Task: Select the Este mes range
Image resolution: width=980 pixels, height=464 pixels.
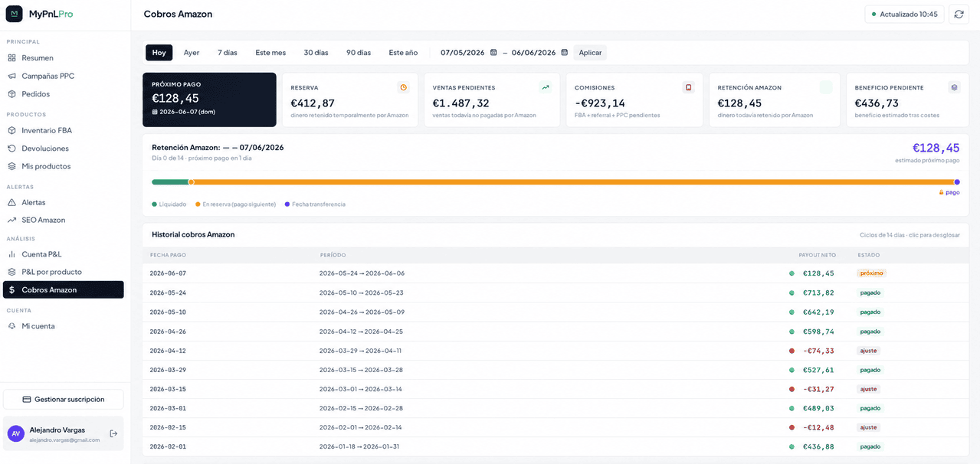Action: tap(270, 53)
